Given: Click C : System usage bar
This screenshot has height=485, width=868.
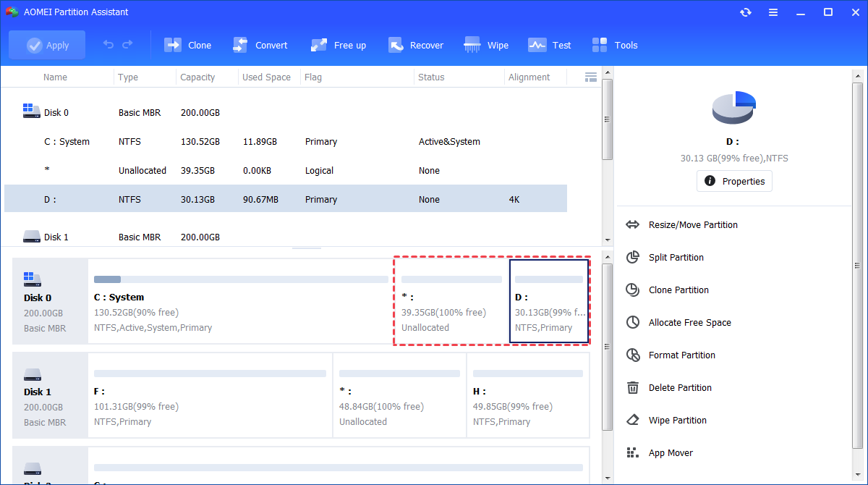Looking at the screenshot, I should click(241, 279).
